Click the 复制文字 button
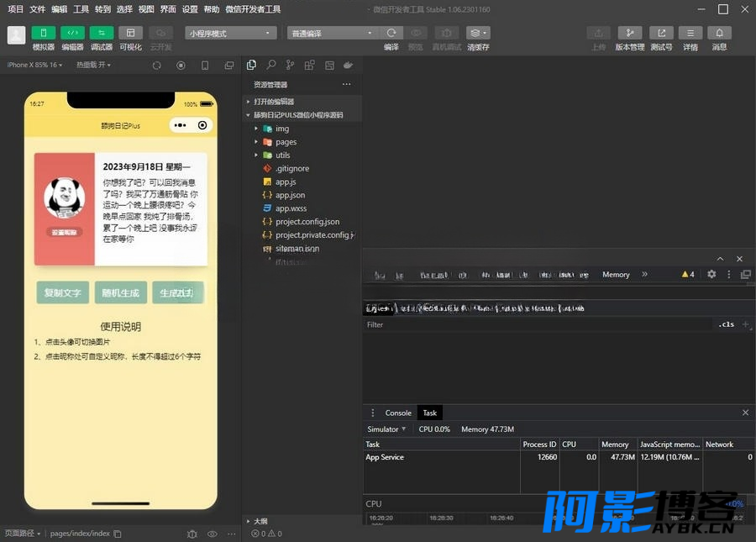 coord(63,292)
